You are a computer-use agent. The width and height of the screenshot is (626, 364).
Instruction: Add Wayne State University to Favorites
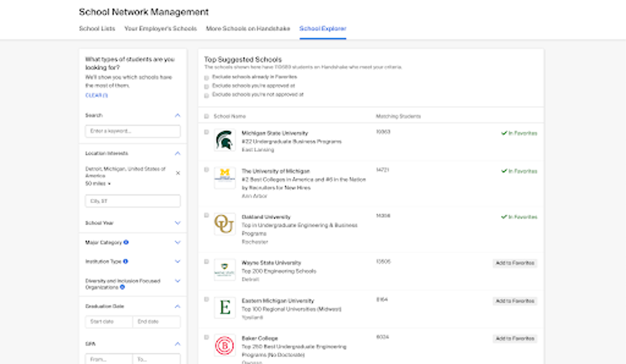515,263
